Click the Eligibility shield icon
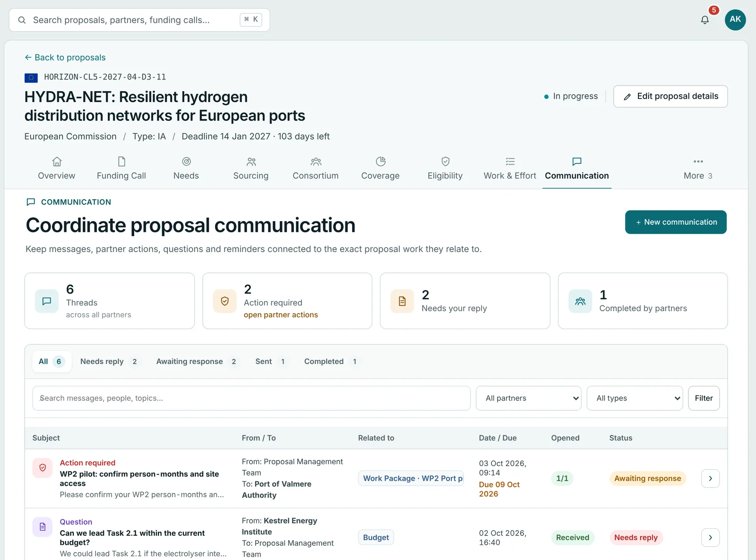Viewport: 756px width, 560px height. click(x=445, y=161)
